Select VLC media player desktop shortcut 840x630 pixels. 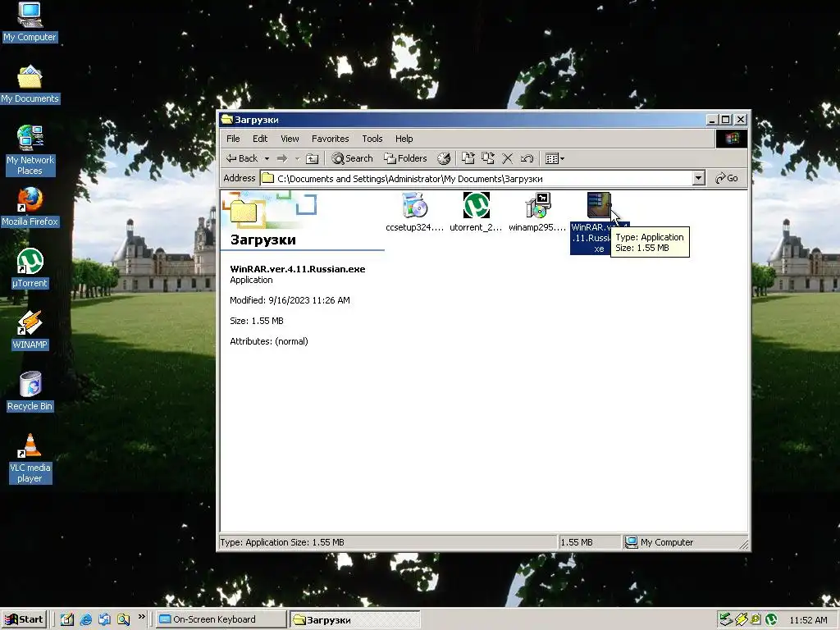(30, 459)
